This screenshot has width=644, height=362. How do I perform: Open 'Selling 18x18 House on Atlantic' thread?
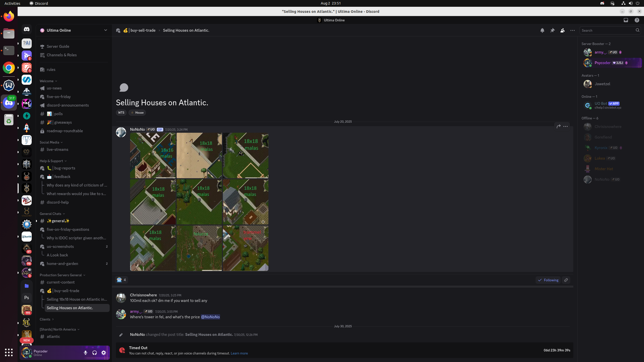tap(77, 299)
